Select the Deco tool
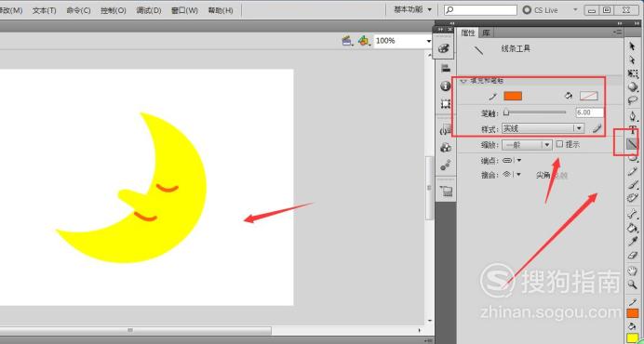The image size is (644, 344). pyautogui.click(x=633, y=198)
